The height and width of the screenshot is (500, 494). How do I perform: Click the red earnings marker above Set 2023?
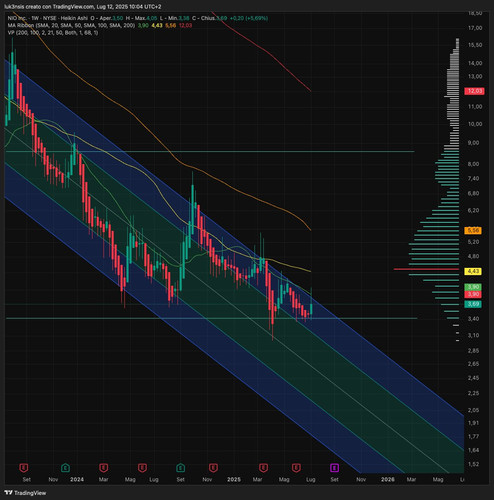(x=24, y=468)
